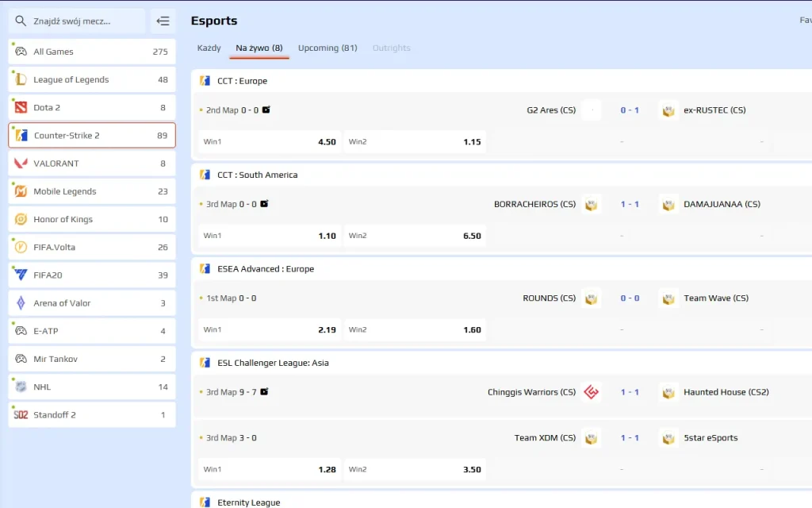Open the live stream icon for Chinggis Warriors match
This screenshot has height=508, width=812.
pyautogui.click(x=264, y=392)
